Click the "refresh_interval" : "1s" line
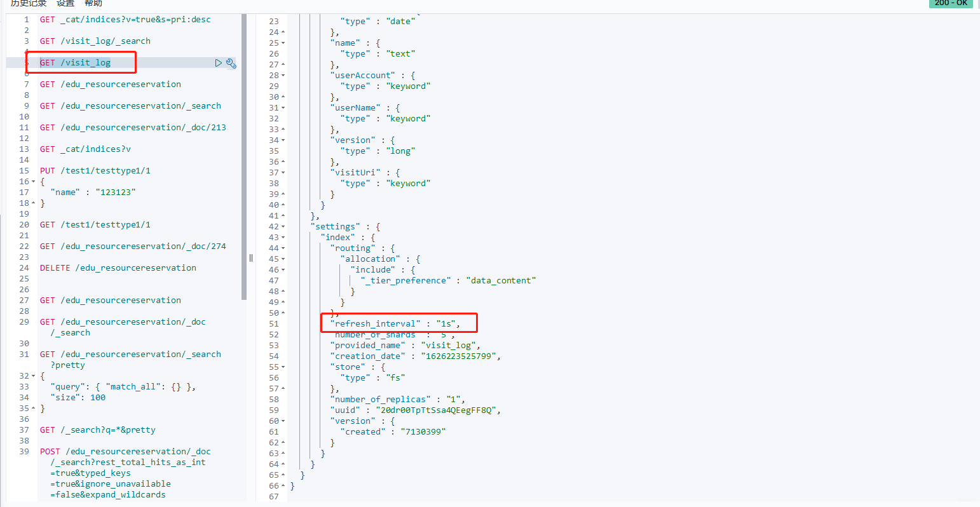 [x=395, y=324]
